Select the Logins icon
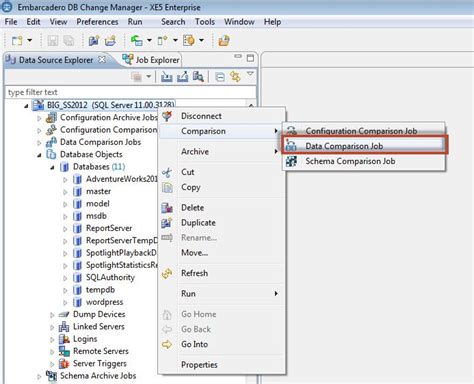This screenshot has width=474, height=384. (x=64, y=339)
